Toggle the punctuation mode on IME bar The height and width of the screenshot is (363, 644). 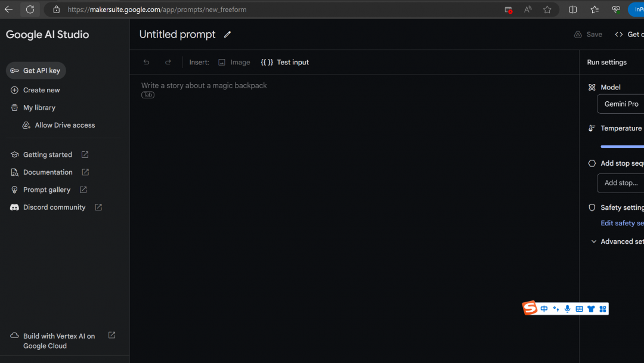[x=556, y=309]
